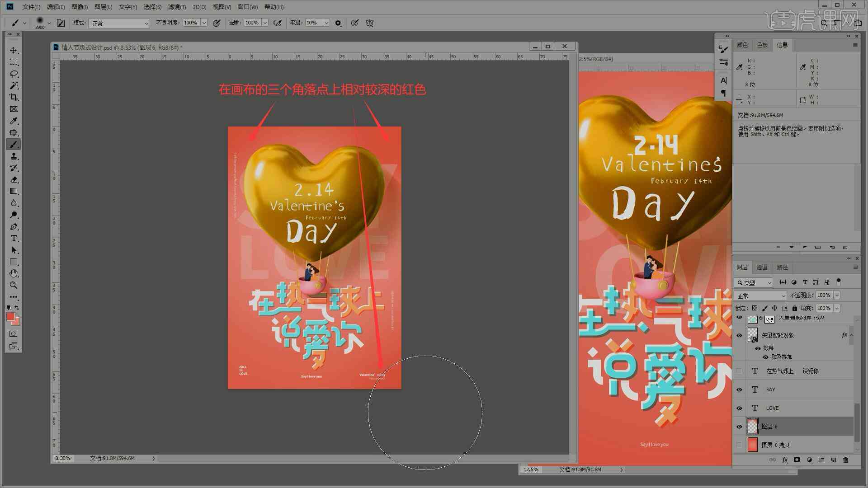Screen dimensions: 868x488
Task: Switch to the 颜色 tab
Action: click(742, 45)
